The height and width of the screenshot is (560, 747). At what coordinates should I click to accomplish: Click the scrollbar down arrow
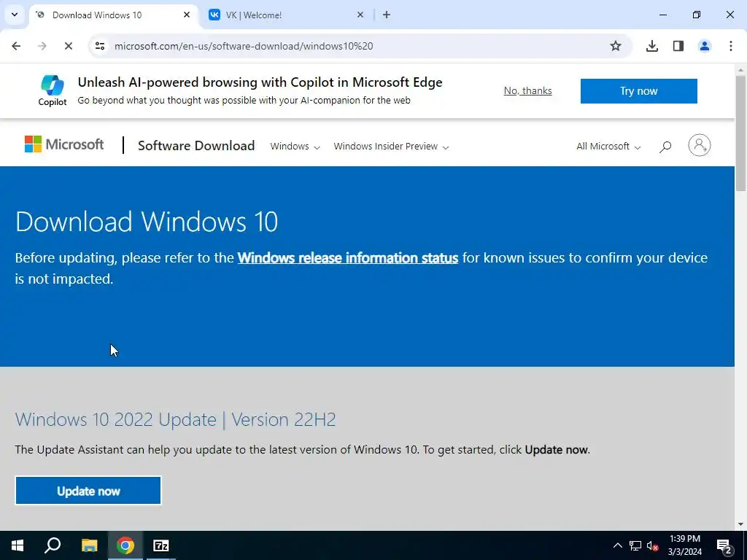pyautogui.click(x=740, y=524)
